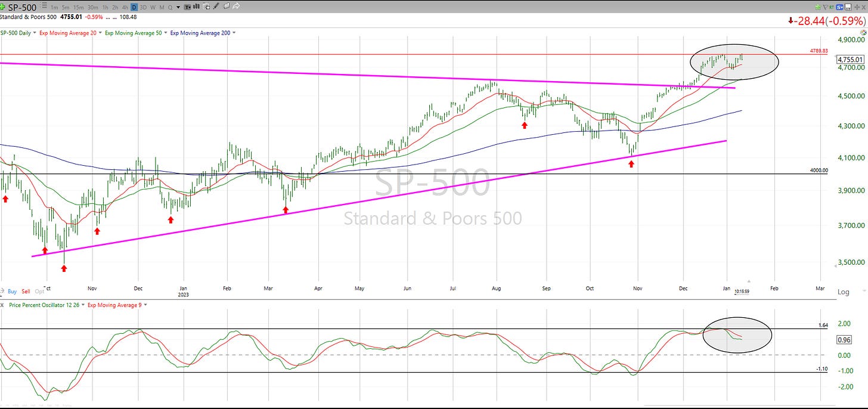
Task: Switch chart to 30m timeframe
Action: point(93,7)
